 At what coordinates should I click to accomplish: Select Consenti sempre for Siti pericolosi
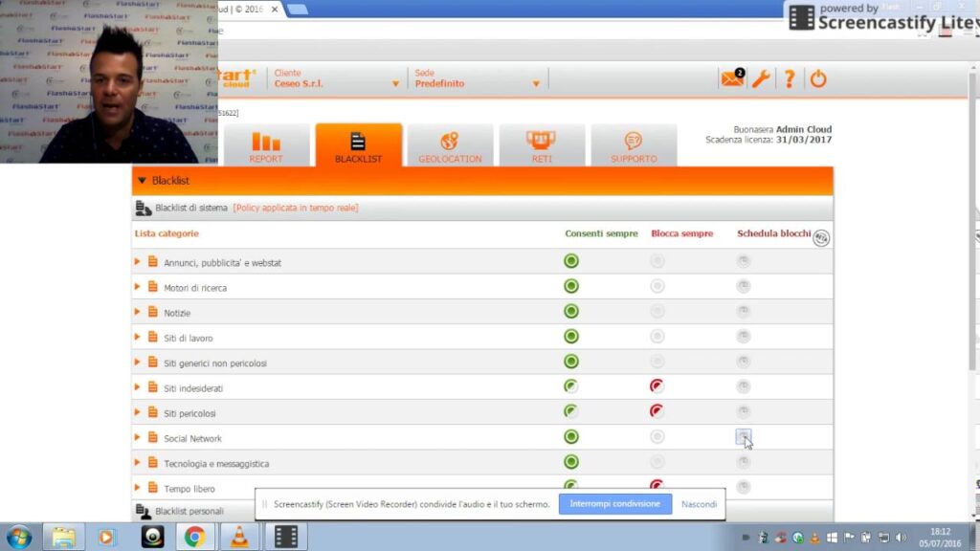point(570,411)
